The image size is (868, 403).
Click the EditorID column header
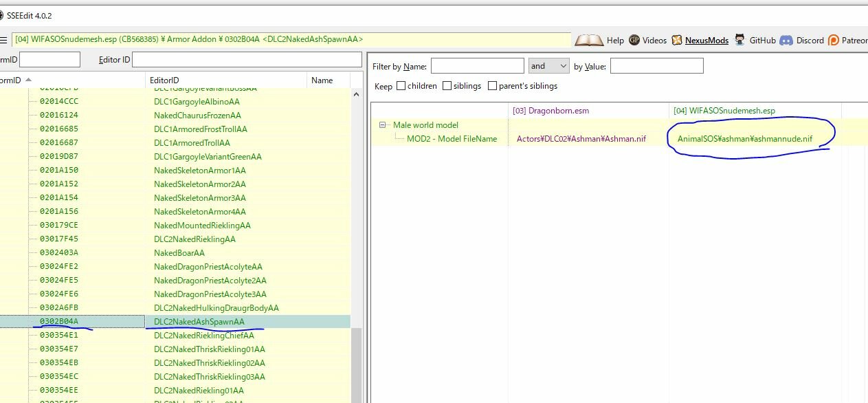click(226, 80)
